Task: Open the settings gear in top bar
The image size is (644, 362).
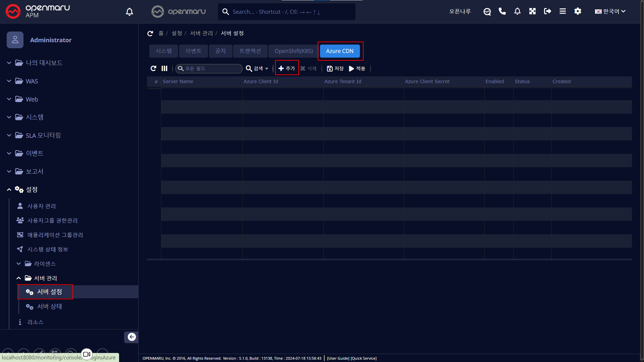Action: pyautogui.click(x=578, y=11)
